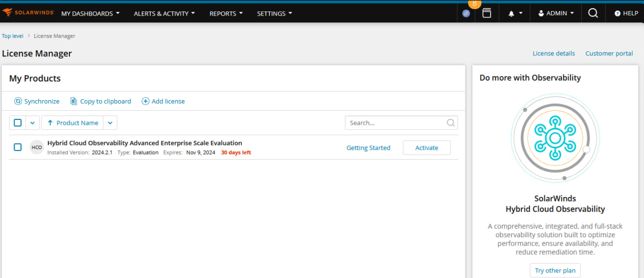Image resolution: width=644 pixels, height=278 pixels.
Task: Click the License Manager breadcrumb text
Action: (55, 36)
